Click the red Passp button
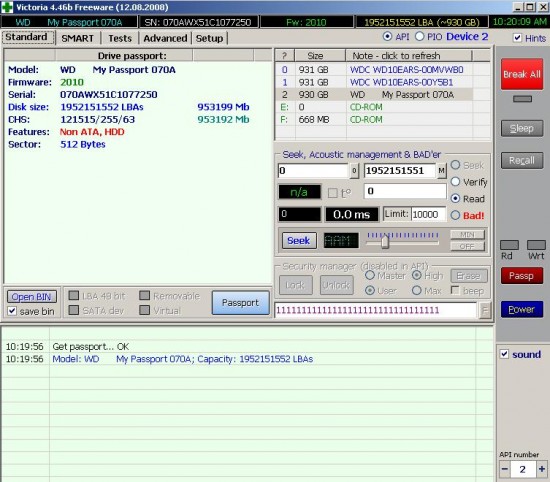This screenshot has width=550, height=482. pyautogui.click(x=522, y=276)
